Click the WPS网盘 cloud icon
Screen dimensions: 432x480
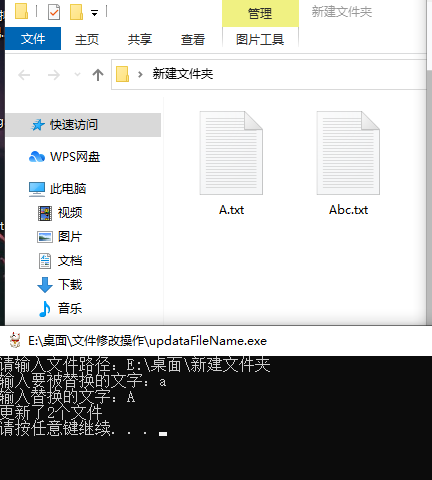(x=37, y=156)
